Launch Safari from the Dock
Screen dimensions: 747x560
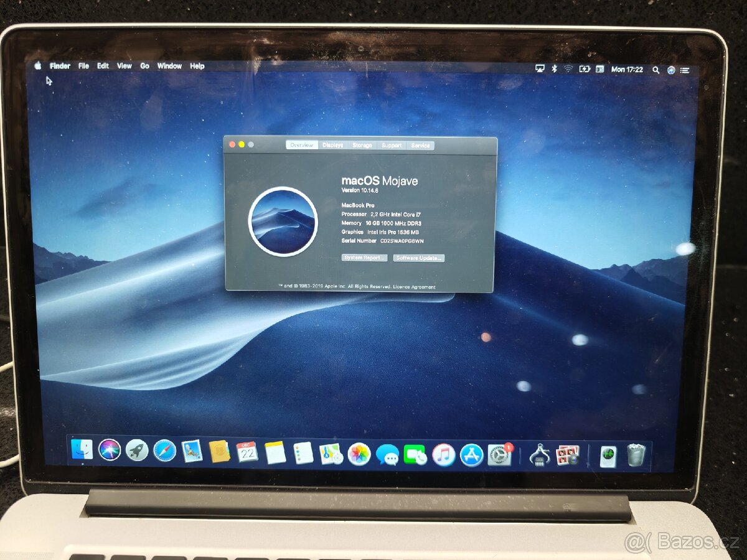pos(165,450)
